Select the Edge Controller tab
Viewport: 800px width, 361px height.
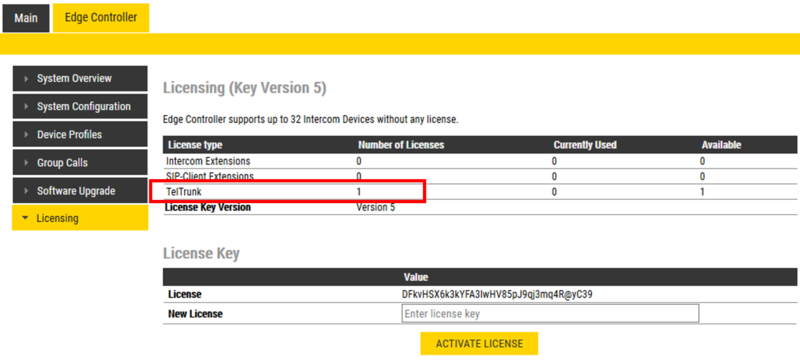(x=101, y=18)
